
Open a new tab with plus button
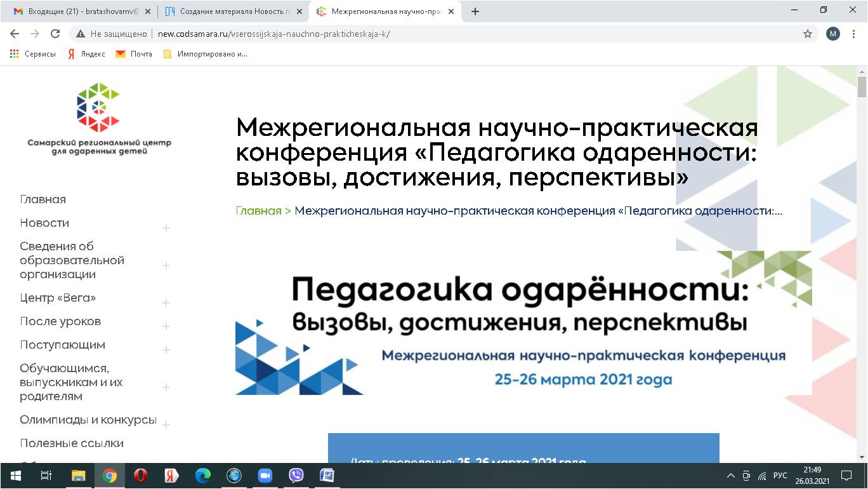tap(475, 11)
